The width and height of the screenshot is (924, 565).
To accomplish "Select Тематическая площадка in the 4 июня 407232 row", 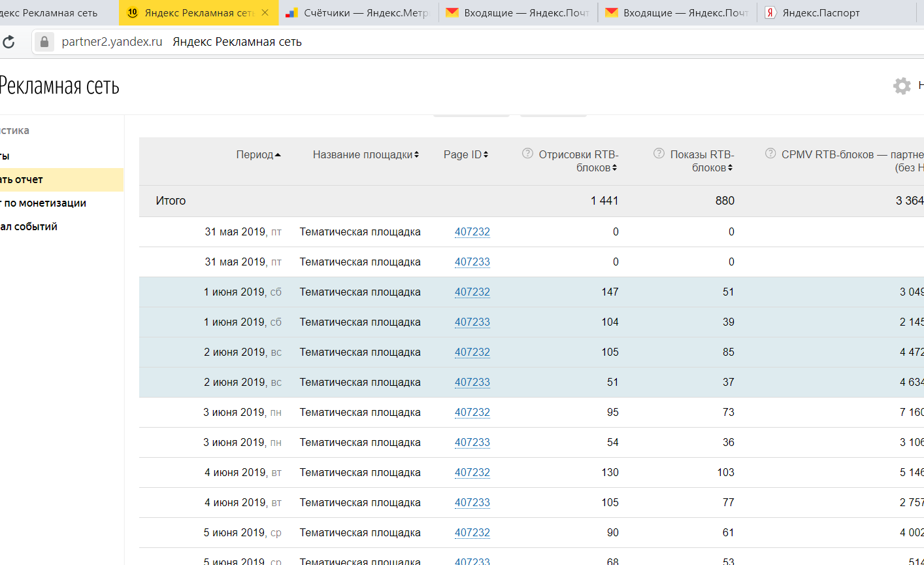I will (x=360, y=473).
